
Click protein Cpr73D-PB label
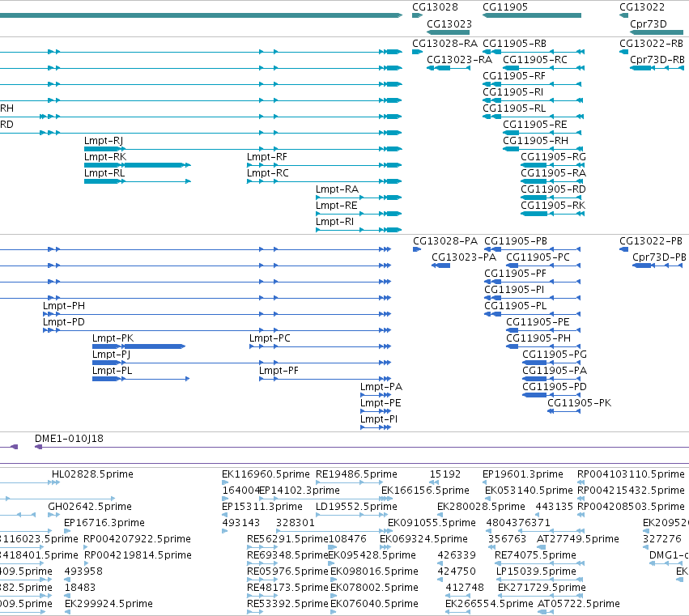pyautogui.click(x=659, y=257)
